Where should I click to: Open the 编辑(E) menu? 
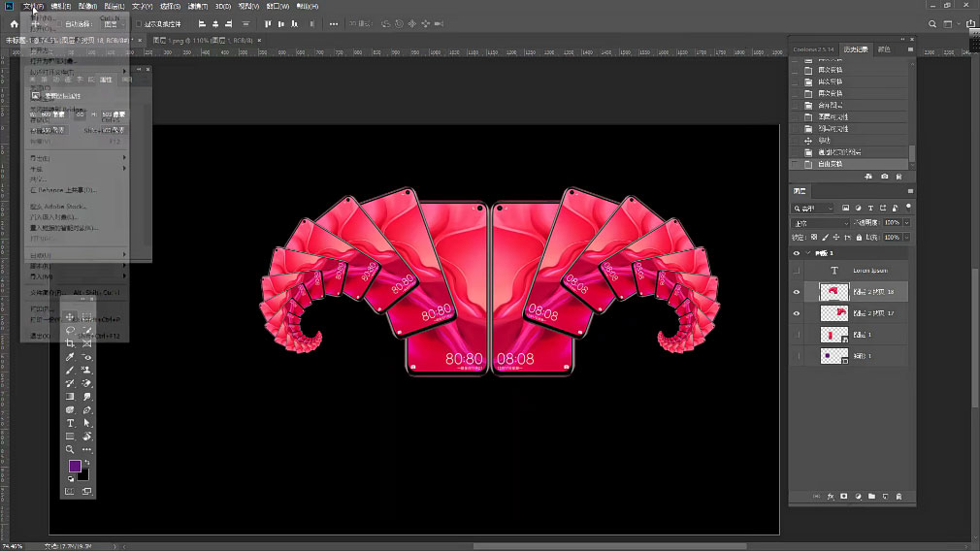pyautogui.click(x=60, y=6)
